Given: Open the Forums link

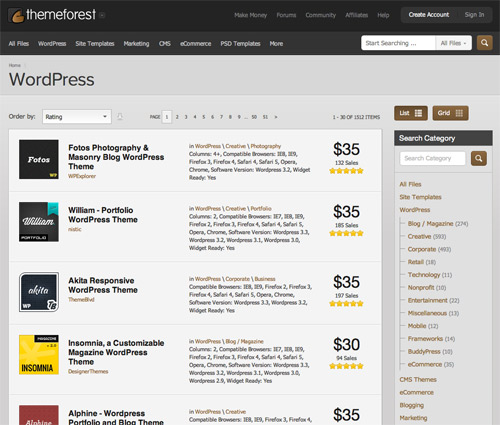Looking at the screenshot, I should [286, 15].
